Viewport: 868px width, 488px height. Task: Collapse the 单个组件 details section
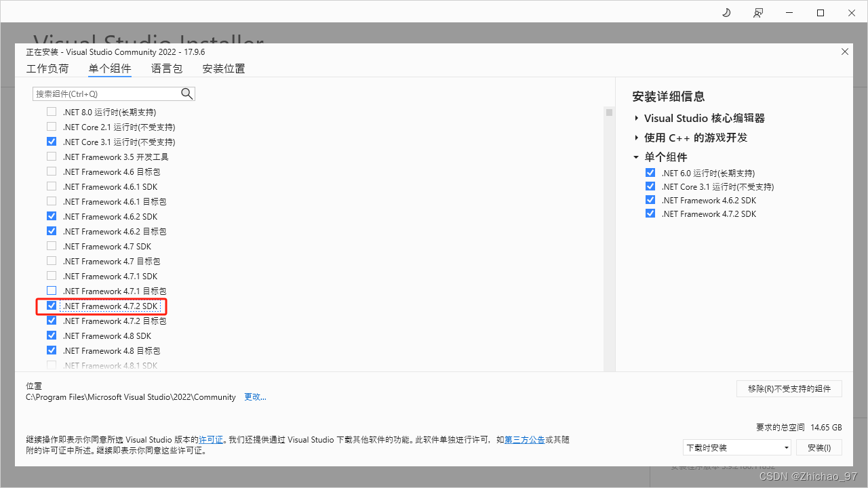pyautogui.click(x=637, y=157)
